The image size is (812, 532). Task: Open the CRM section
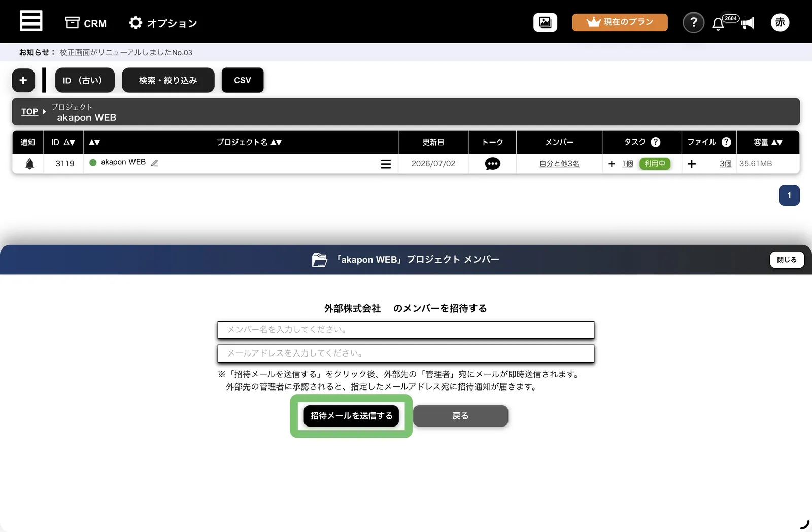(x=86, y=23)
